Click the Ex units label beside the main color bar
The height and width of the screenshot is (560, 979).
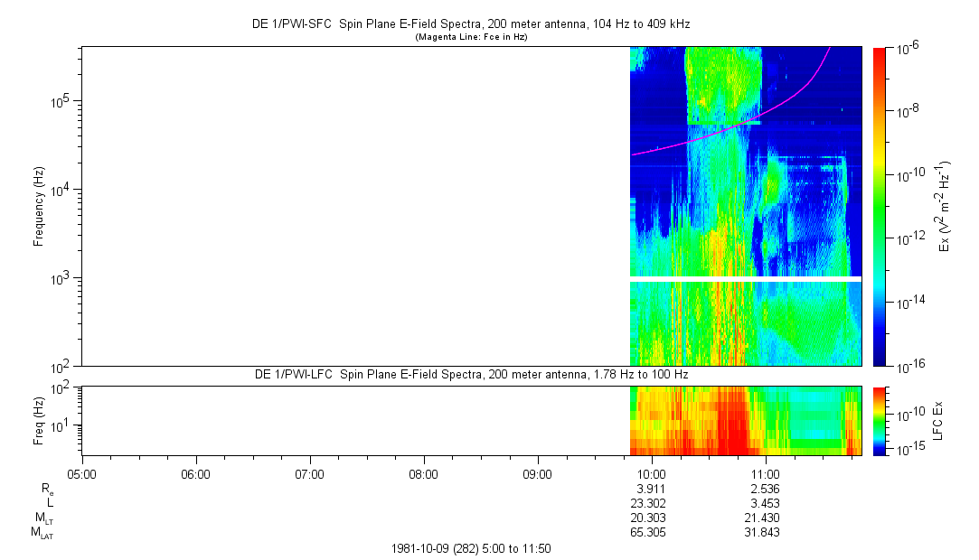945,206
